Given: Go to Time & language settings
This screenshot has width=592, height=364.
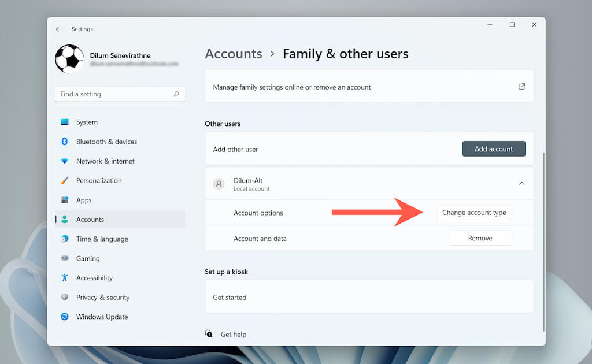Looking at the screenshot, I should click(x=102, y=239).
